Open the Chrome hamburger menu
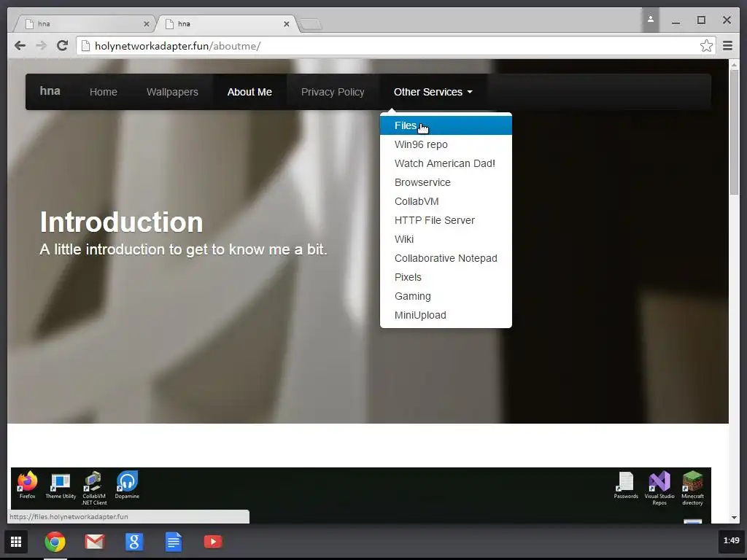 pyautogui.click(x=727, y=46)
